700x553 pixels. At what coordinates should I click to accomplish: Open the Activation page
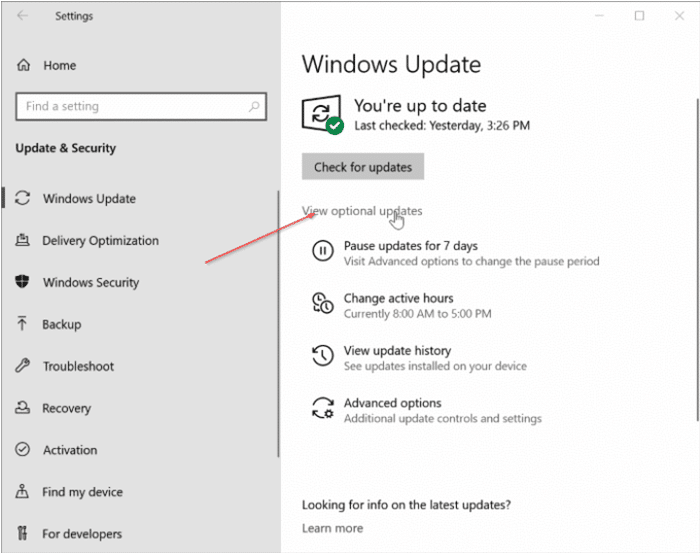tap(70, 450)
